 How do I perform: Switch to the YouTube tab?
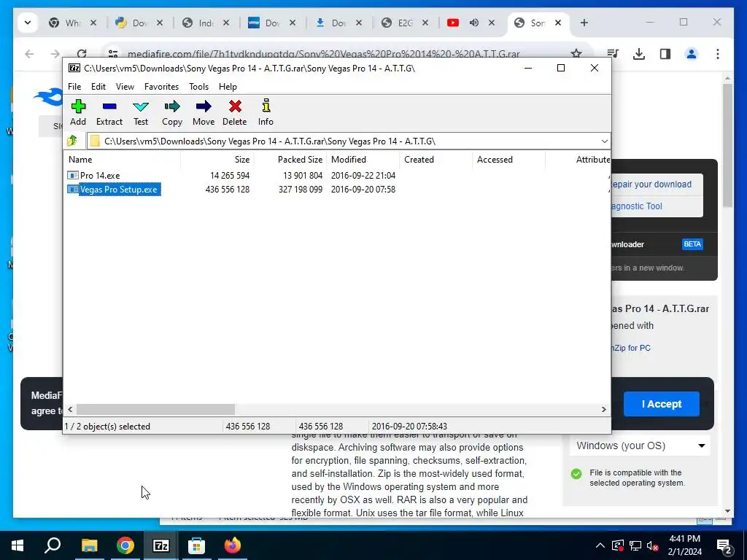tap(453, 23)
